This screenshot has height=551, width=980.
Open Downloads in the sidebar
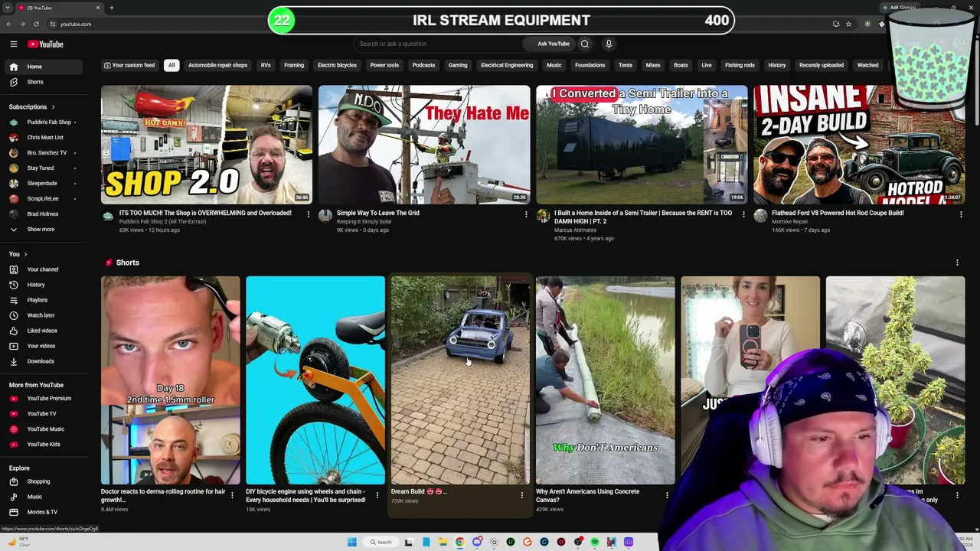point(43,361)
